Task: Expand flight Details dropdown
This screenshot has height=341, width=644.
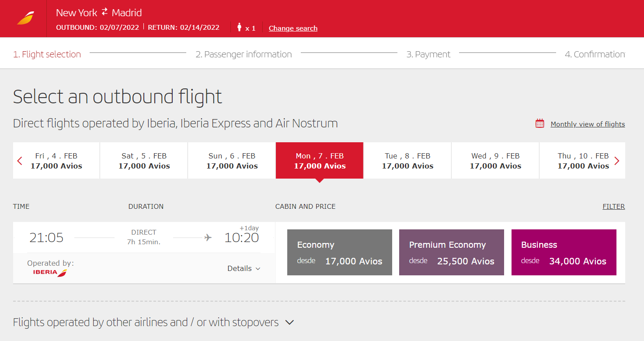Action: (244, 268)
